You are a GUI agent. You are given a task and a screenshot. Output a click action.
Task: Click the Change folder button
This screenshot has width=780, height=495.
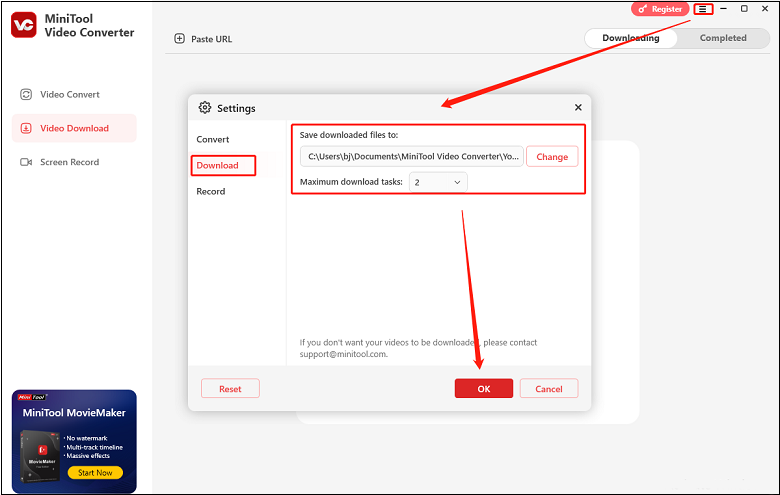coord(552,157)
